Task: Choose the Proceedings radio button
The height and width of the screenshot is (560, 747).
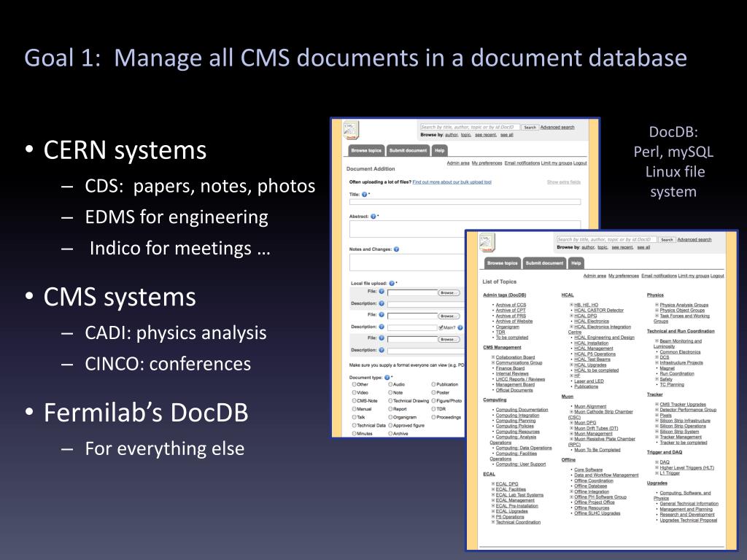Action: (433, 416)
